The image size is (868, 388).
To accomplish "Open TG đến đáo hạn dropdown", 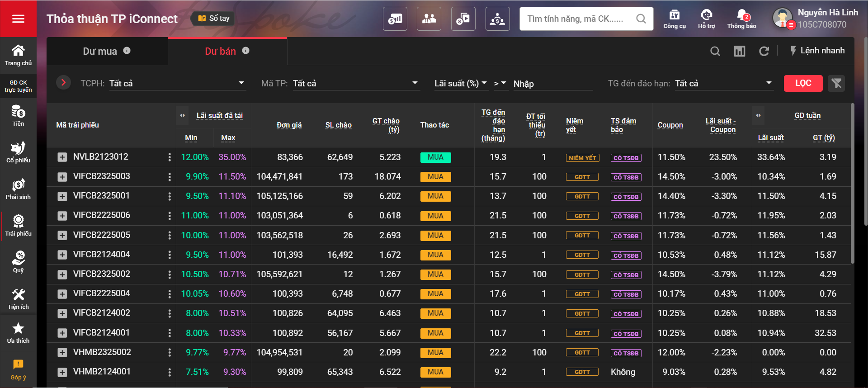I will pos(724,83).
